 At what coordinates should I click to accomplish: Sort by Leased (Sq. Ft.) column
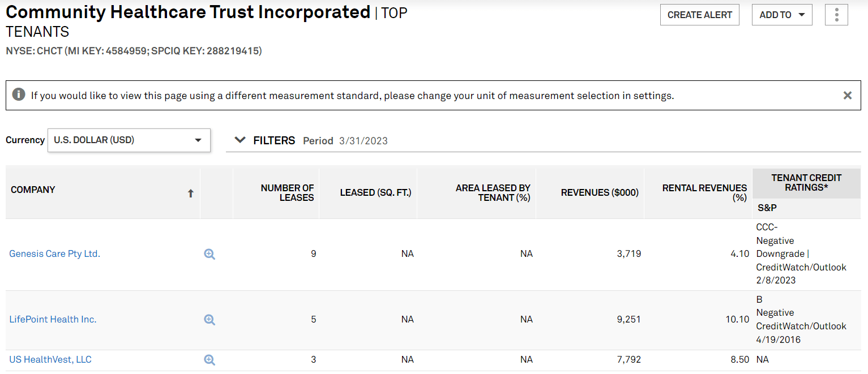click(375, 192)
